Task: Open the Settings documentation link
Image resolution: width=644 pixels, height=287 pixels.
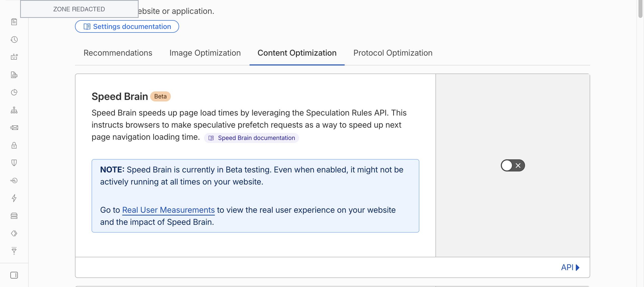Action: [x=127, y=26]
